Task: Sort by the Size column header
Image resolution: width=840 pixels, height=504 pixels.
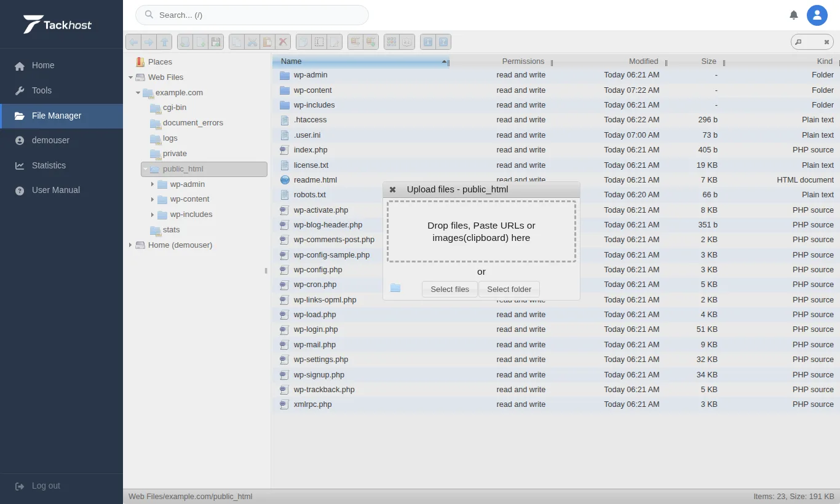Action: pyautogui.click(x=695, y=61)
